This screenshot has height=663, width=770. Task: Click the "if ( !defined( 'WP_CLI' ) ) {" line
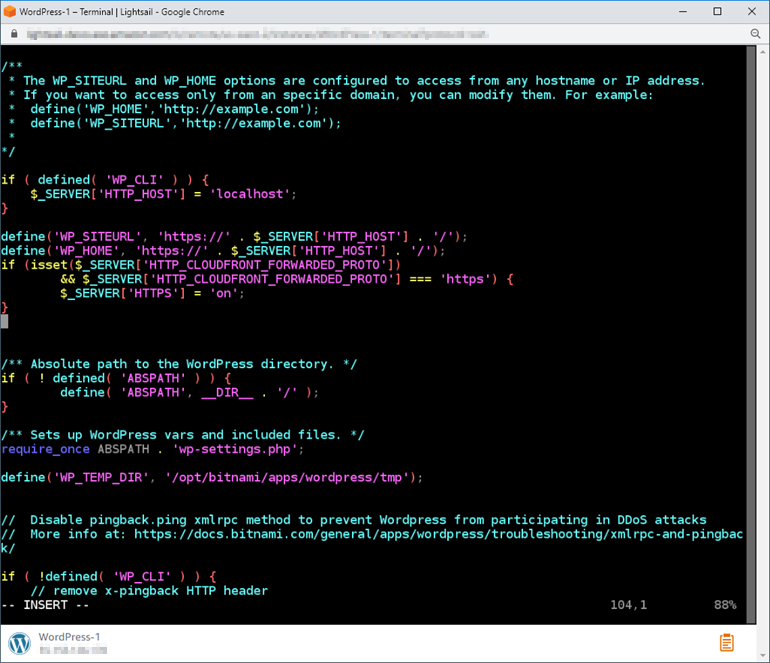(x=109, y=577)
